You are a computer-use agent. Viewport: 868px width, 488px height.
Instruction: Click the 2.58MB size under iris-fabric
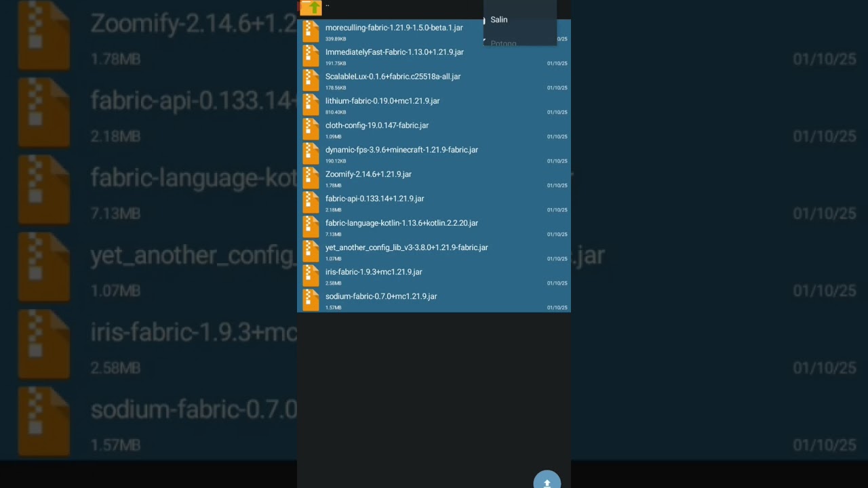334,283
